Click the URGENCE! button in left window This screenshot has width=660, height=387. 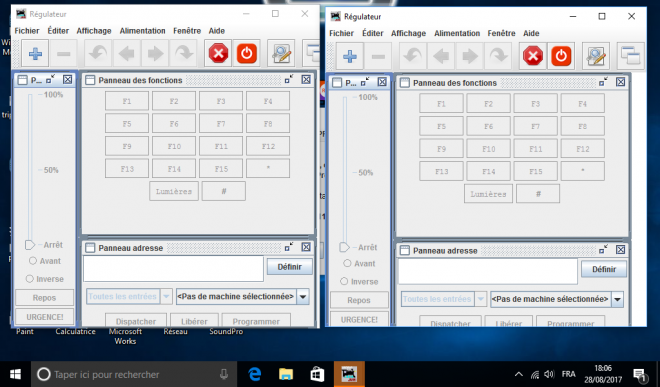click(45, 317)
